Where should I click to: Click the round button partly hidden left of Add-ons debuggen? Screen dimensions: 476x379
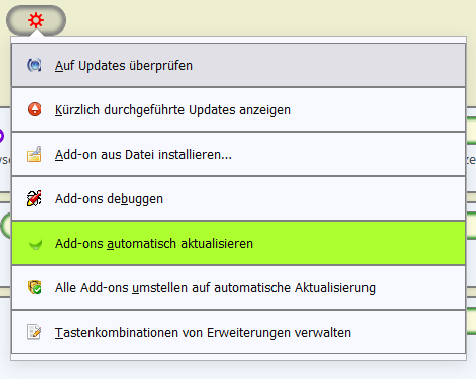(5, 226)
